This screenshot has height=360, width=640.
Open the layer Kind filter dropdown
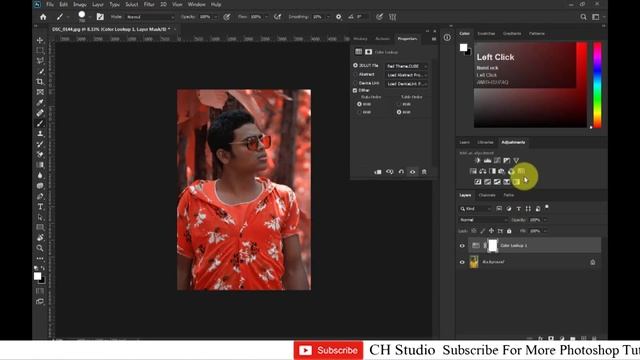coord(476,209)
